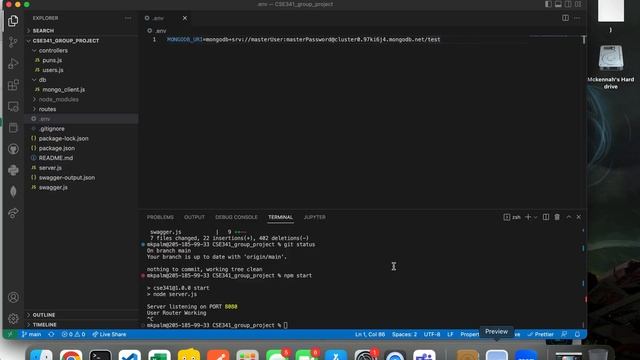Open the .gitignore file
The height and width of the screenshot is (360, 640).
tap(81, 129)
